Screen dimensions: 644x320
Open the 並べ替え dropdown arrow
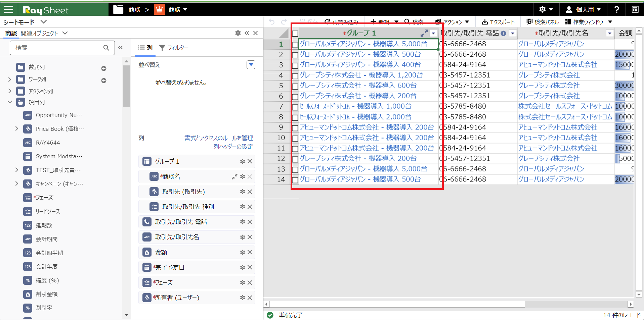251,64
